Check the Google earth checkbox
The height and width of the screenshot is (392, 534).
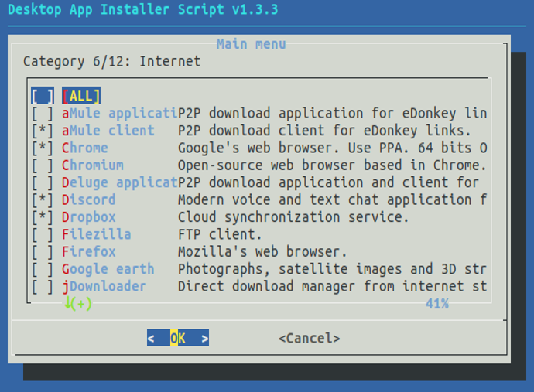pyautogui.click(x=43, y=269)
